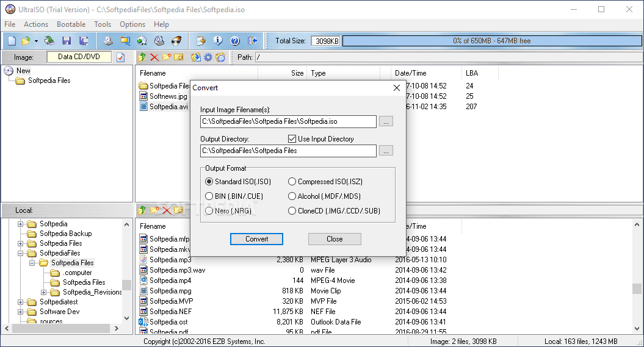
Task: Click the Input Image Filename text field
Action: click(288, 121)
